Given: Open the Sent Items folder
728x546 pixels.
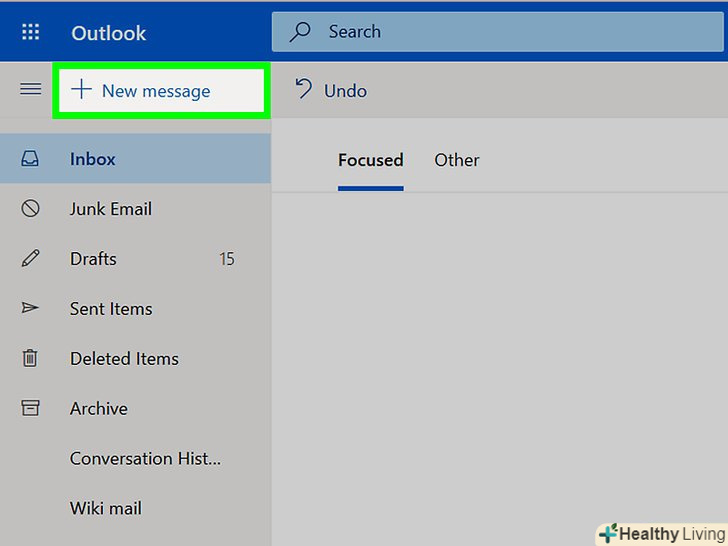Looking at the screenshot, I should [x=135, y=308].
